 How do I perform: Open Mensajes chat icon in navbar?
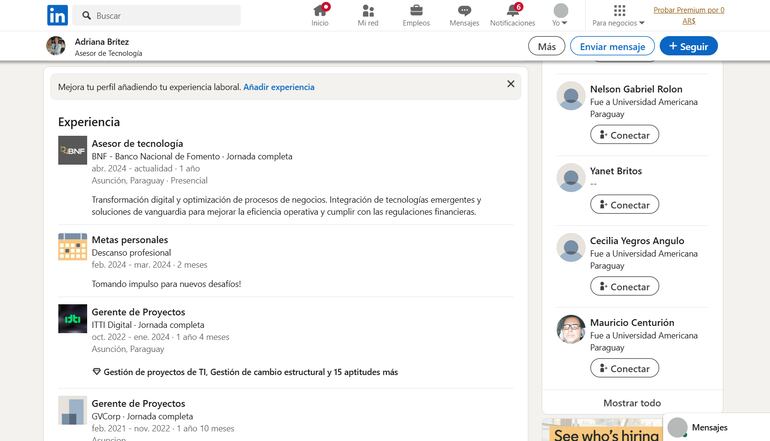pos(464,11)
